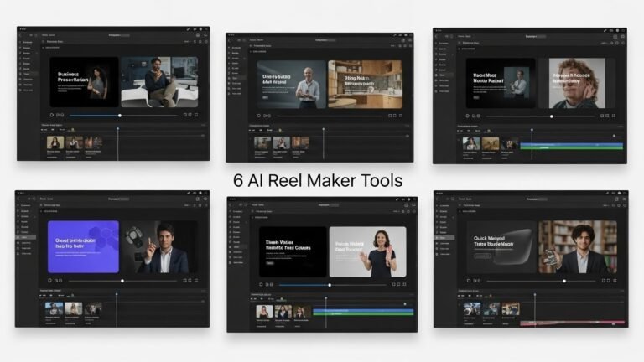Click pencil icon in black T-shirt woman window
The image size is (644, 362).
click(x=397, y=199)
